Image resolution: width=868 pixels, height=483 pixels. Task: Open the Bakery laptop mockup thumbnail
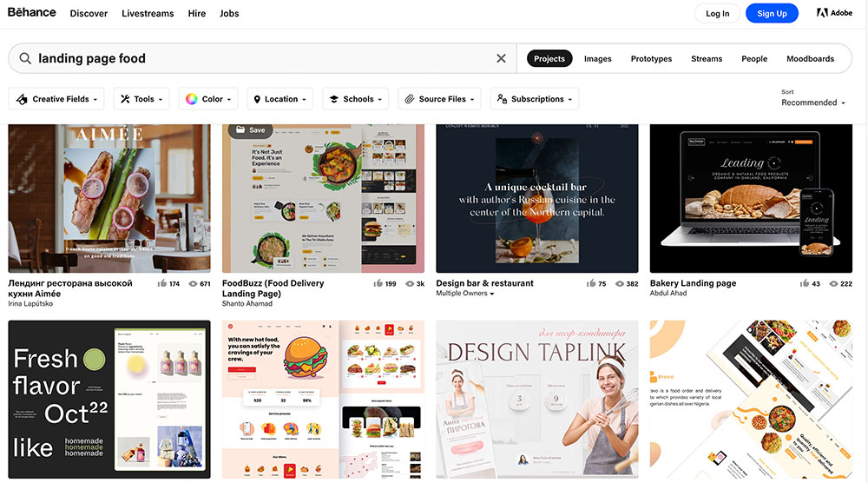click(x=751, y=198)
